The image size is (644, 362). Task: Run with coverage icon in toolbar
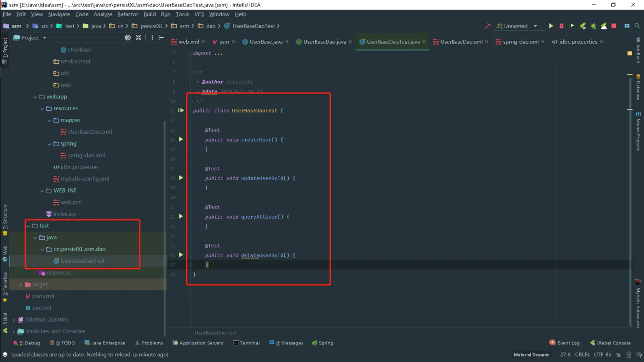[572, 26]
